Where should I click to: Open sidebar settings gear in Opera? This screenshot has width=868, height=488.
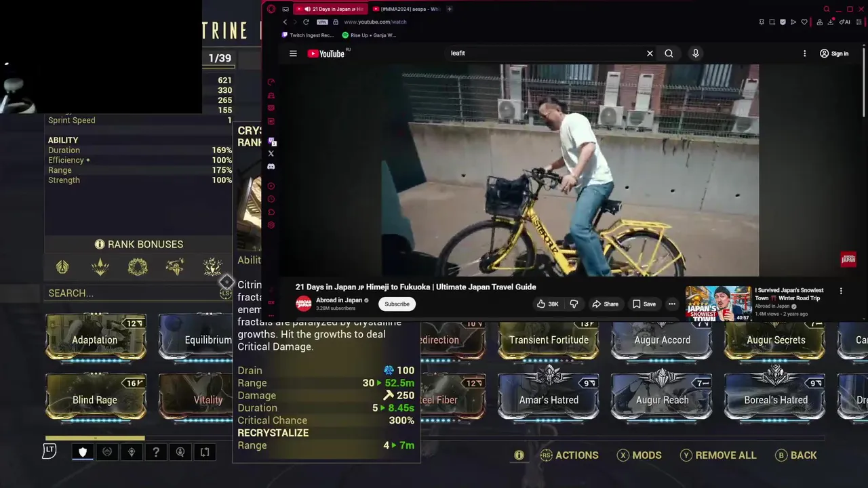click(x=271, y=225)
